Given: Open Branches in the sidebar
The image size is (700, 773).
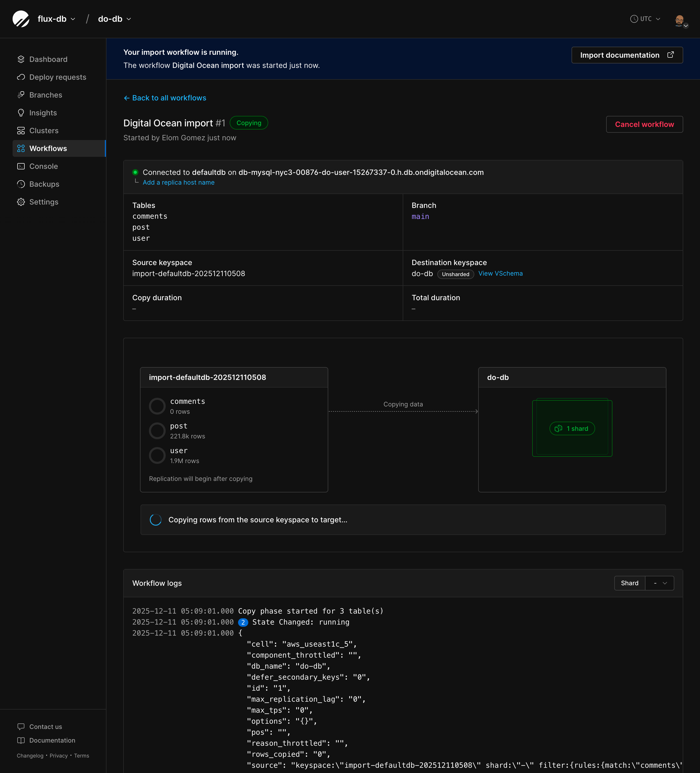Looking at the screenshot, I should [x=46, y=95].
